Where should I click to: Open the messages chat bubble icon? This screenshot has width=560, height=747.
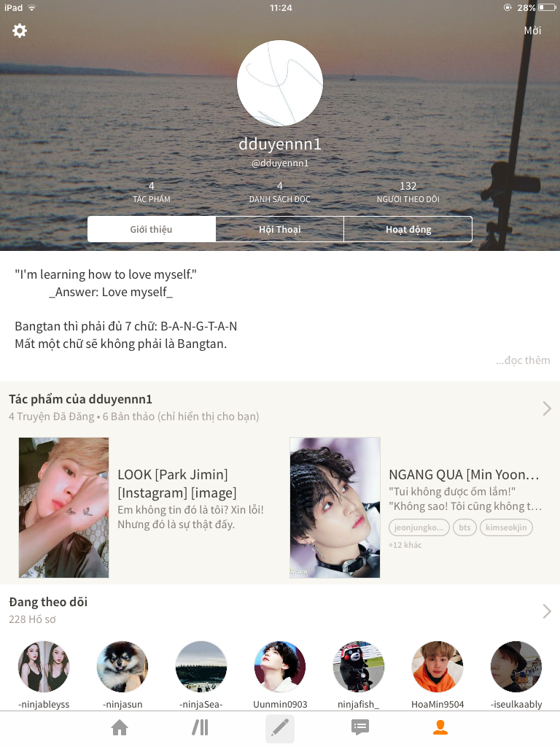pyautogui.click(x=360, y=727)
